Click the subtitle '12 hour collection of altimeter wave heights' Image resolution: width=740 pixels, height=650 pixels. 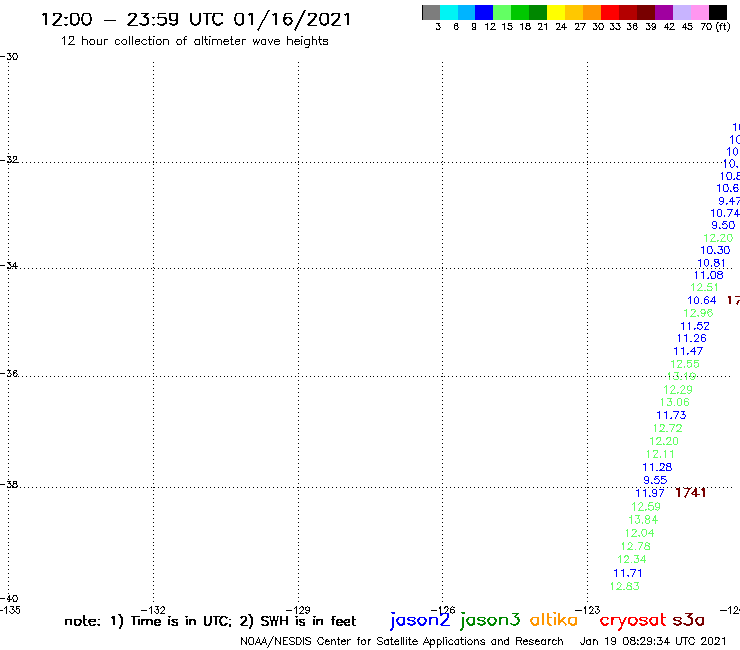194,41
